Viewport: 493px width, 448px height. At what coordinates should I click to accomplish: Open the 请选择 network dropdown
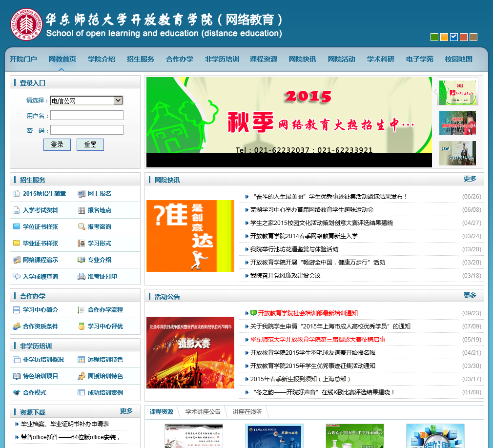(x=87, y=101)
